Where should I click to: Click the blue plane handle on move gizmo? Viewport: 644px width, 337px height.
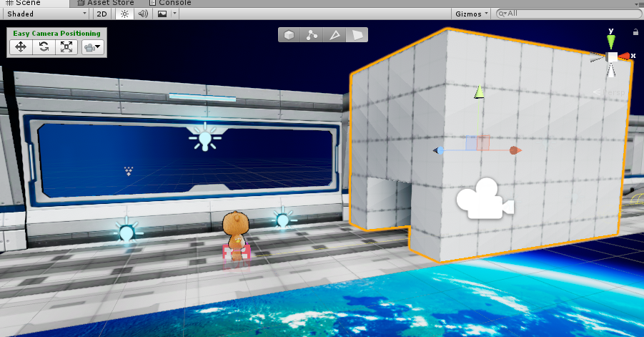[x=471, y=143]
